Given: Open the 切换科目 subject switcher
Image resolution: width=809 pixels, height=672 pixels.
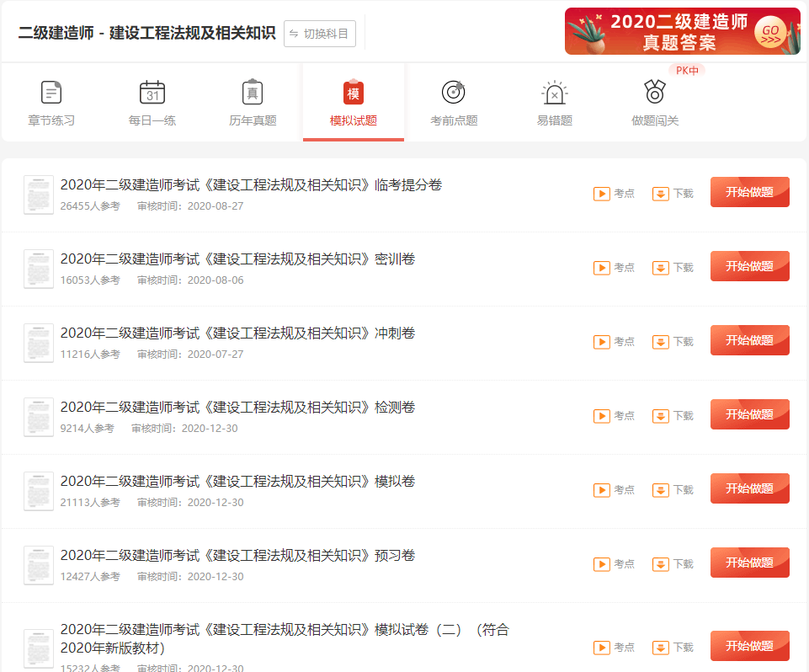Looking at the screenshot, I should 320,34.
